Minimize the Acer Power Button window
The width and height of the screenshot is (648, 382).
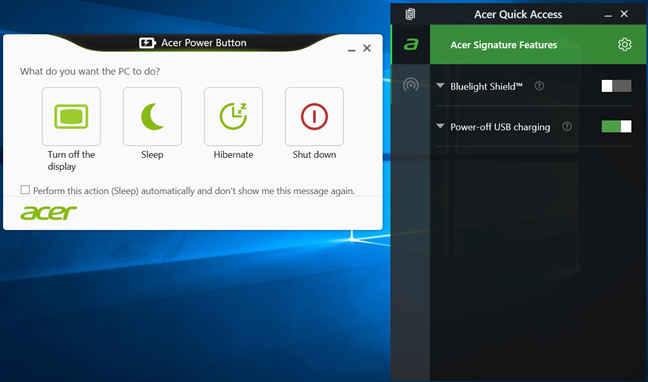351,49
